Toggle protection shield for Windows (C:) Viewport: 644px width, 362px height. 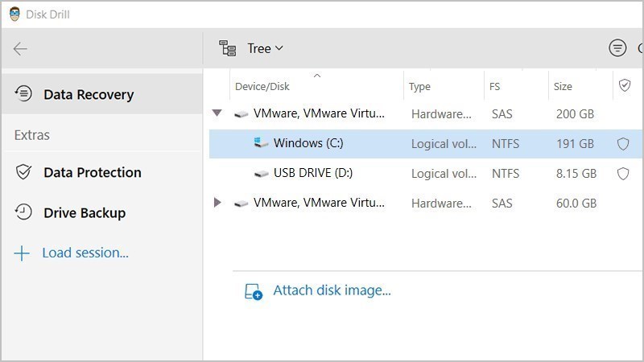tap(623, 144)
